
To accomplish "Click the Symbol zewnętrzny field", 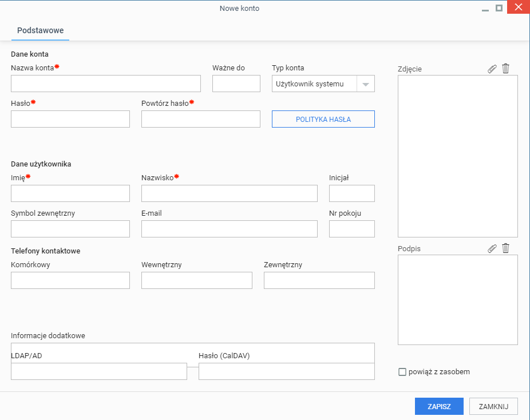I will [70, 229].
